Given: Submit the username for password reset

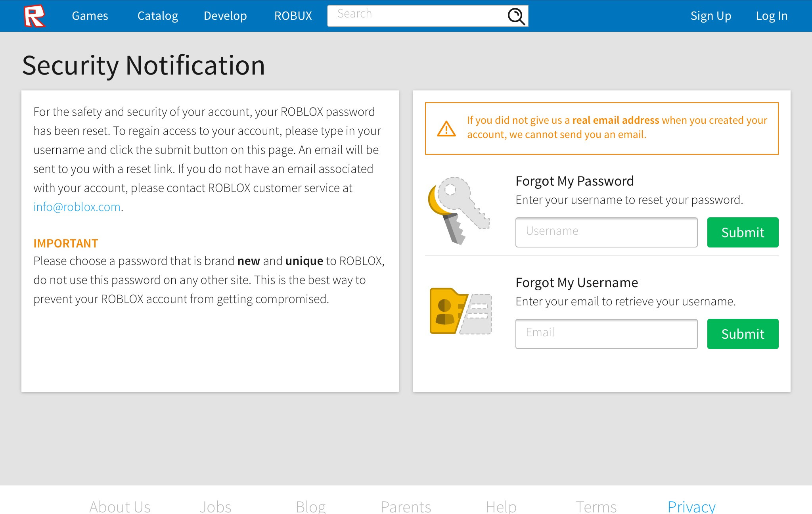Looking at the screenshot, I should 743,232.
